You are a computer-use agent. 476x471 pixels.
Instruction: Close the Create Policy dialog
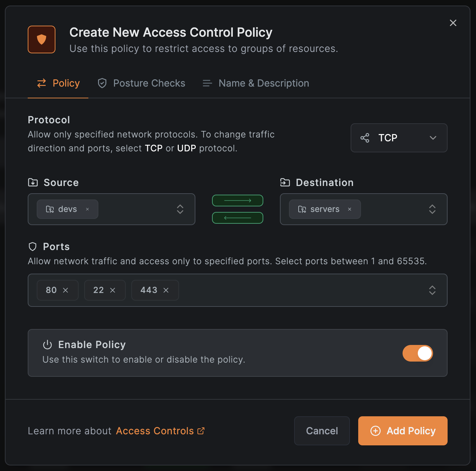[x=453, y=23]
